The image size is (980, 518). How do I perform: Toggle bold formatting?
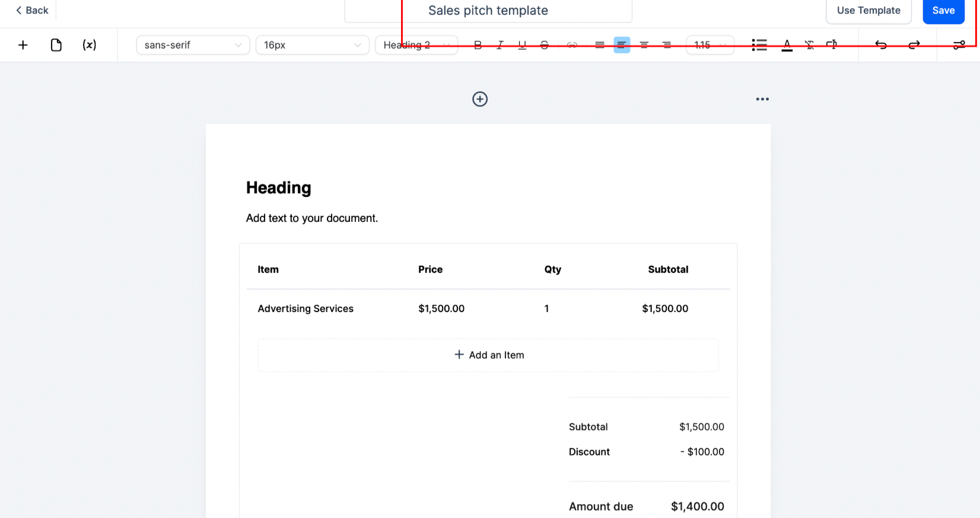pos(478,45)
